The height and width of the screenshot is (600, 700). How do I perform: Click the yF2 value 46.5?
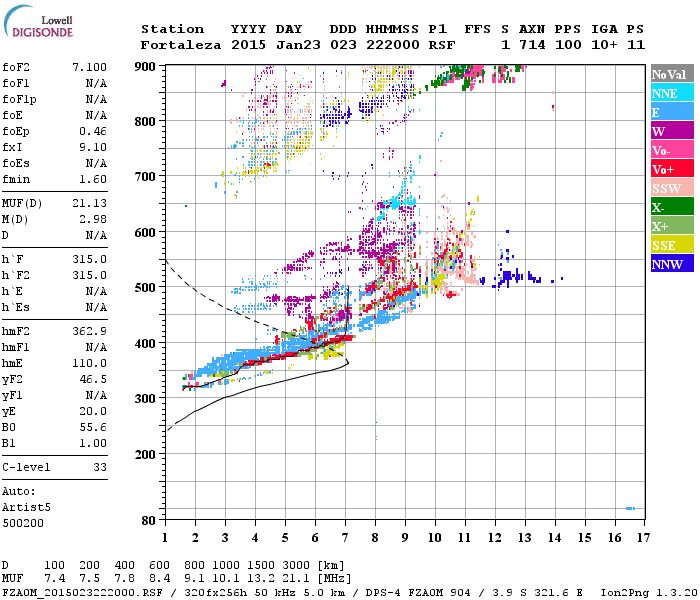click(x=93, y=379)
